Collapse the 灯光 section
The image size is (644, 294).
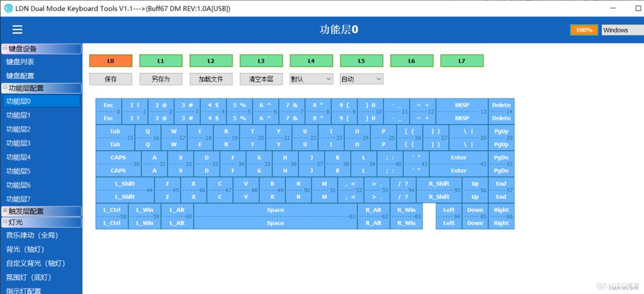[x=5, y=222]
